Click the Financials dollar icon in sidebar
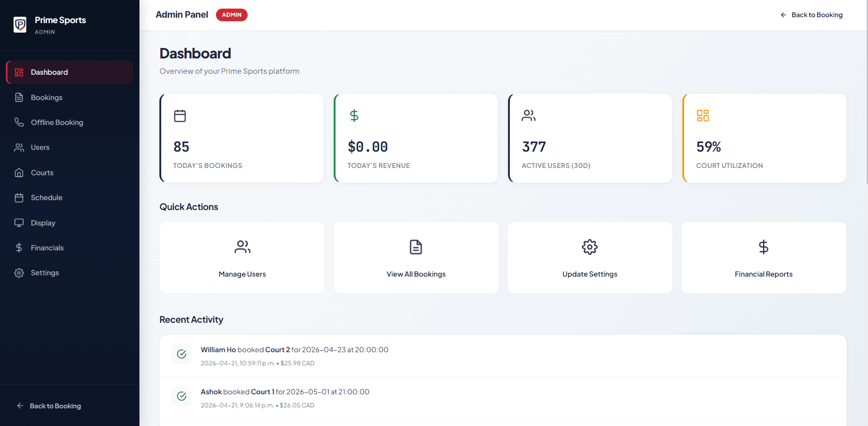 click(x=19, y=248)
